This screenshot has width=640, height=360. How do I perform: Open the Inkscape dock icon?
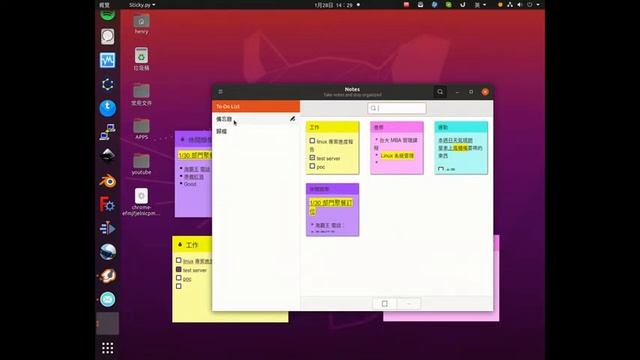[x=108, y=156]
